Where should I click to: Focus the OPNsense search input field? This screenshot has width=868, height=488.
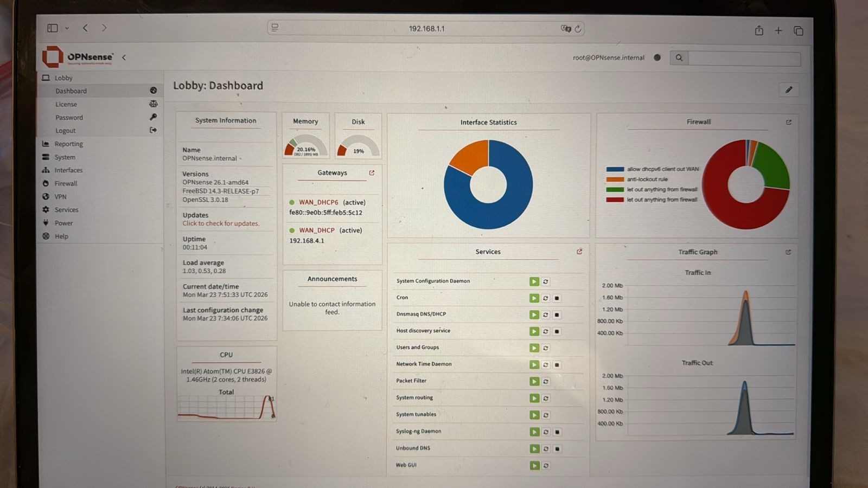(x=744, y=59)
